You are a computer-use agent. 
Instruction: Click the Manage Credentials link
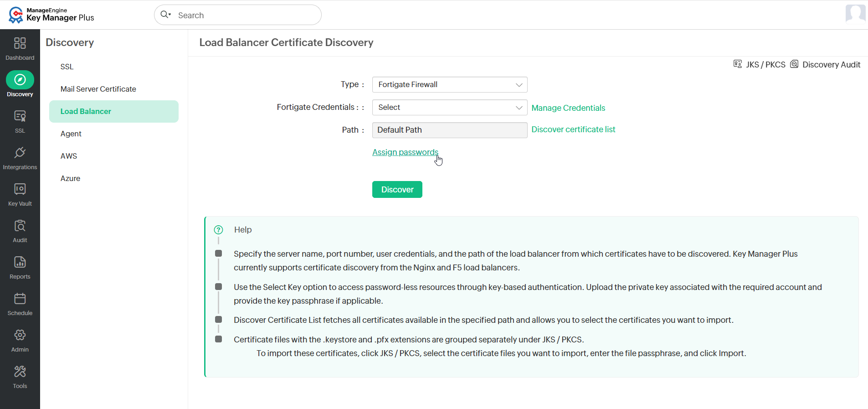[x=568, y=108]
